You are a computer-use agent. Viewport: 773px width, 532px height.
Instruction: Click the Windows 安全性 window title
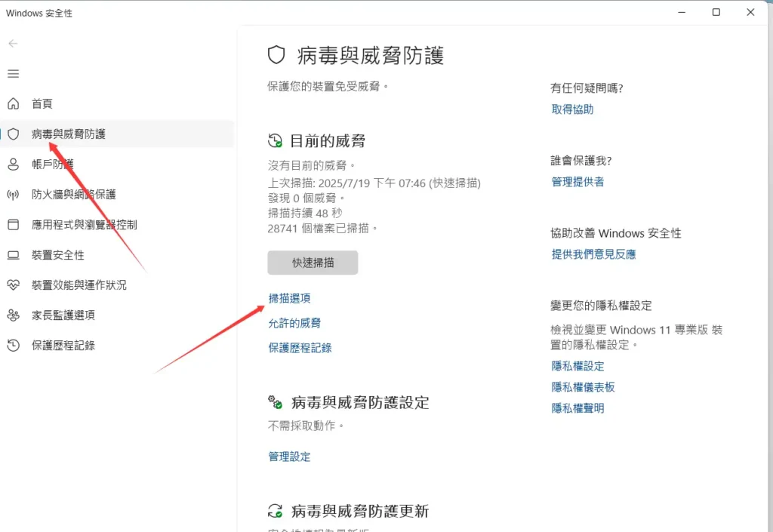click(39, 14)
